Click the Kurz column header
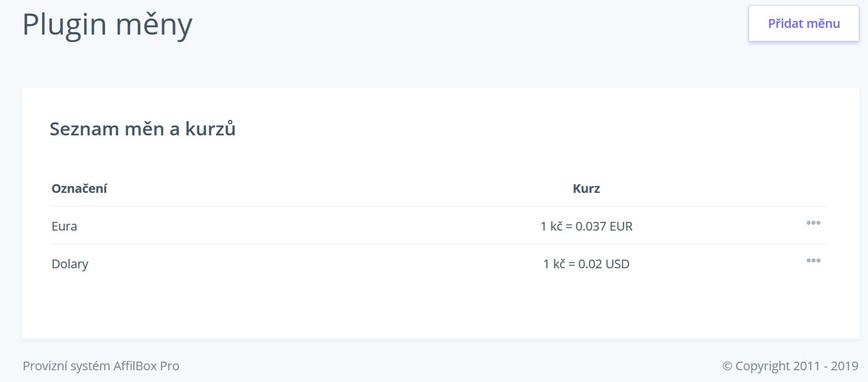This screenshot has height=382, width=868. pyautogui.click(x=587, y=189)
